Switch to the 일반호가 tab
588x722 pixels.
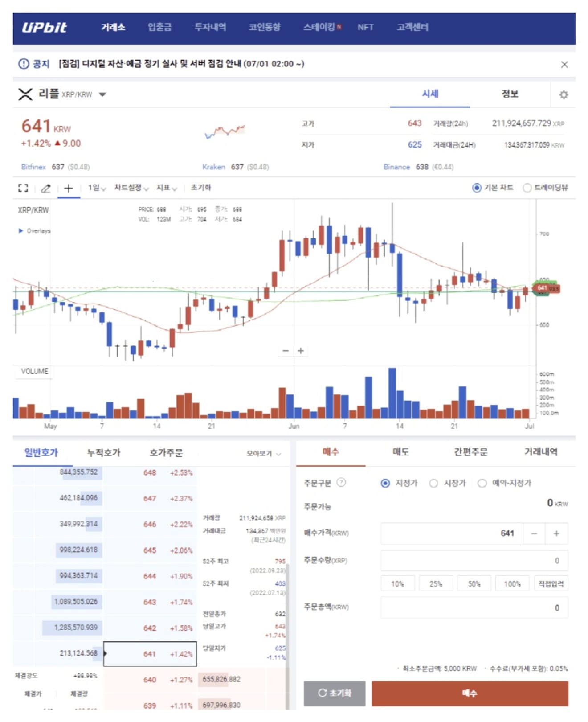(41, 453)
